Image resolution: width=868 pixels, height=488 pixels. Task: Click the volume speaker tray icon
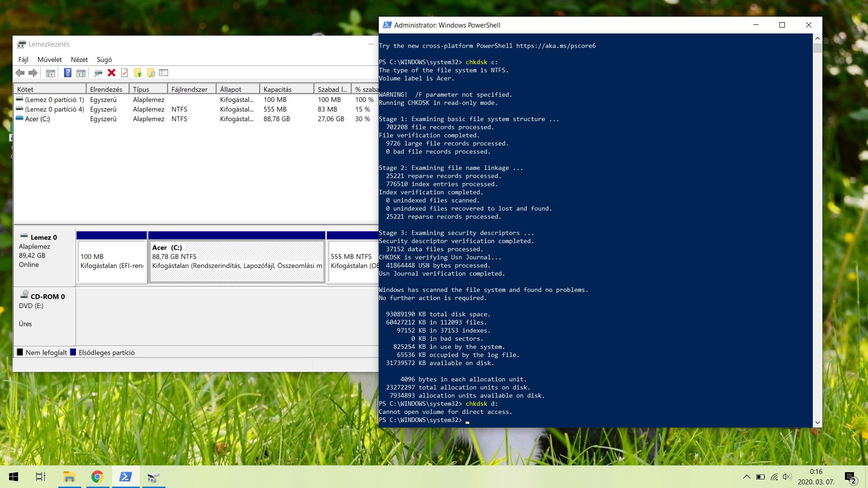(x=787, y=477)
